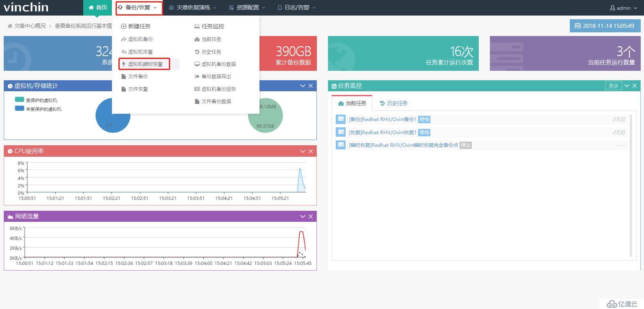Select 虚拟机备份报告 menu entry

pos(215,89)
